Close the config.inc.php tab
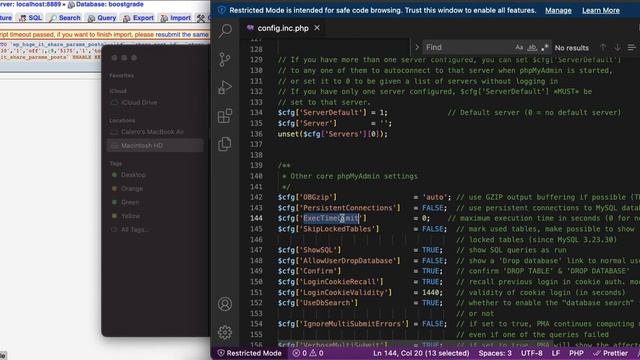The image size is (640, 360). 317,28
